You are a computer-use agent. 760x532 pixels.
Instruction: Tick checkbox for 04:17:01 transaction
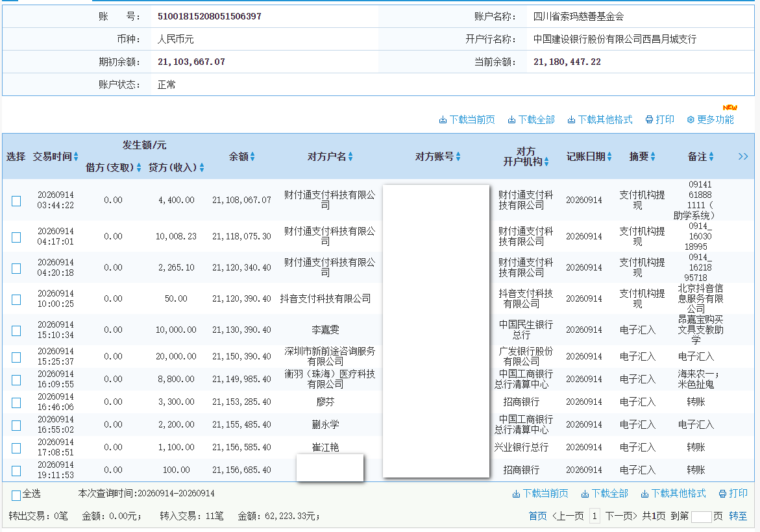pos(16,237)
